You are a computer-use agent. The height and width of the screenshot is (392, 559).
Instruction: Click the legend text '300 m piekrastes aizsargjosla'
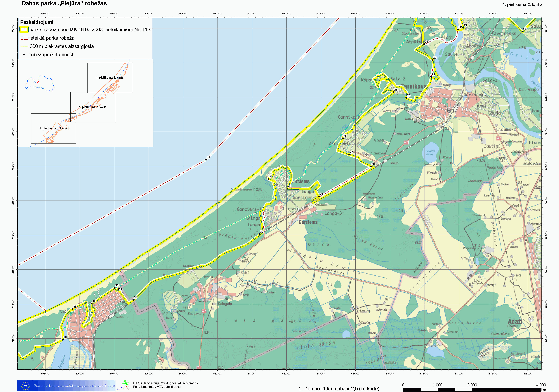(62, 46)
